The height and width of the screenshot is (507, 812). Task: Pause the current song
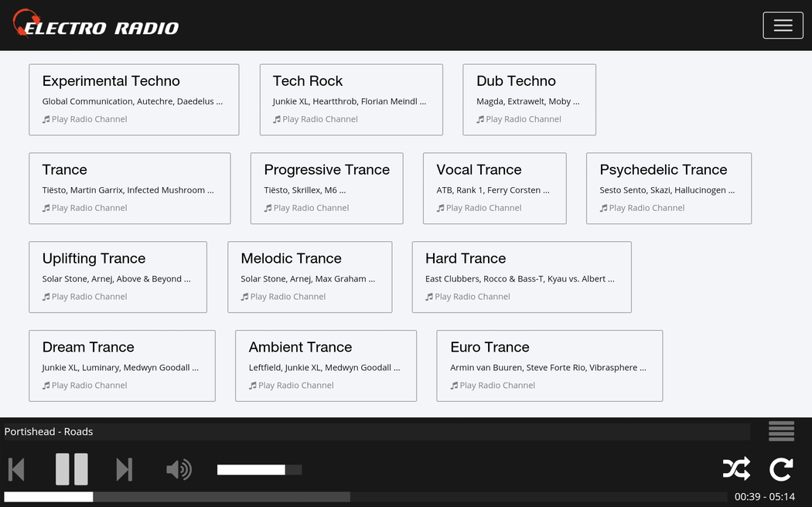(x=71, y=469)
